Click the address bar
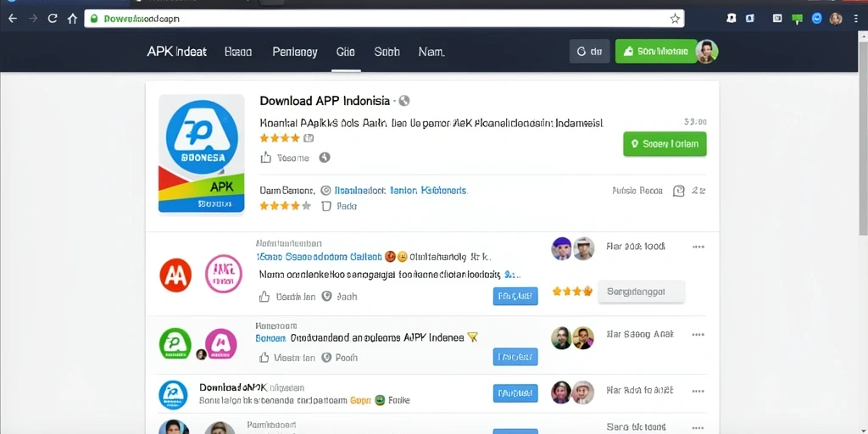 384,19
